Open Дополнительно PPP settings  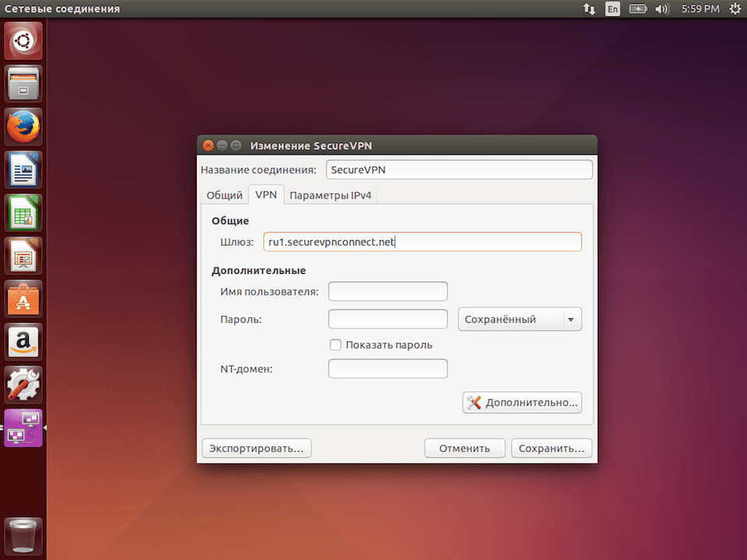[521, 402]
